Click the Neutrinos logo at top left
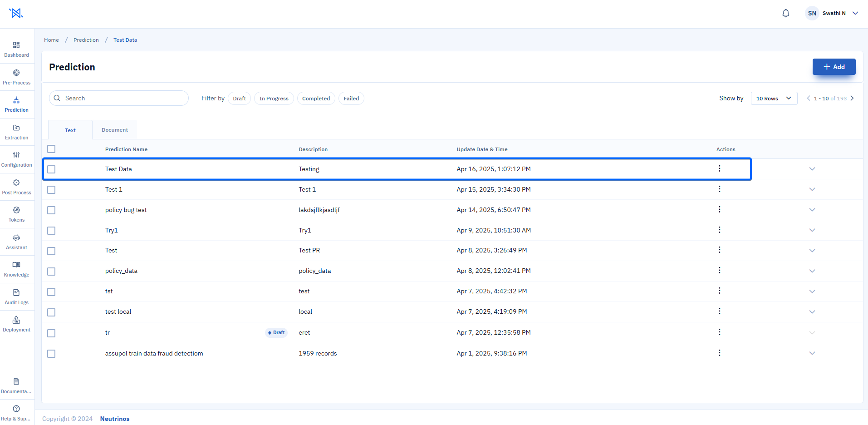The image size is (868, 425). pyautogui.click(x=16, y=13)
